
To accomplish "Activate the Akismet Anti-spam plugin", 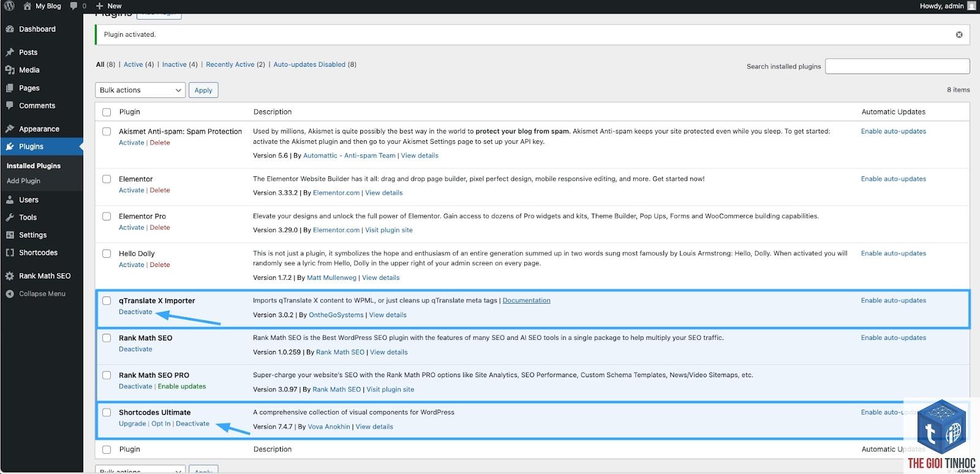I will point(132,143).
